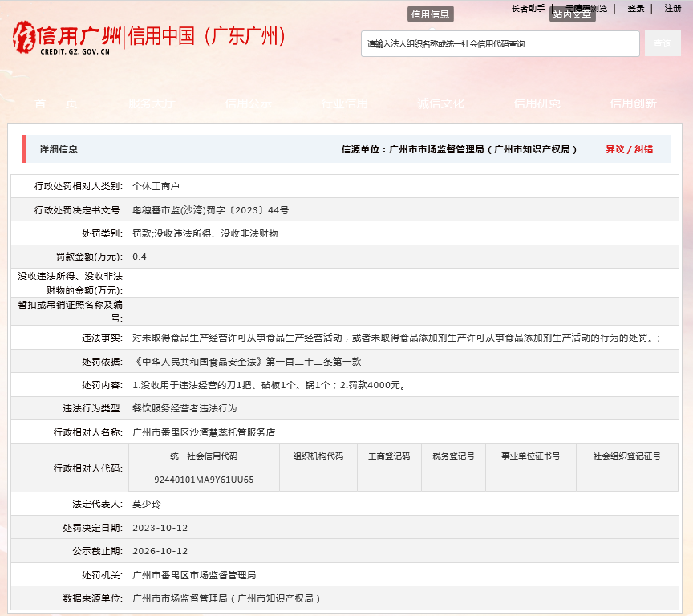Click the 《中华人民共和国食品安全法》 penalty basis text
693x616 pixels.
coord(246,362)
